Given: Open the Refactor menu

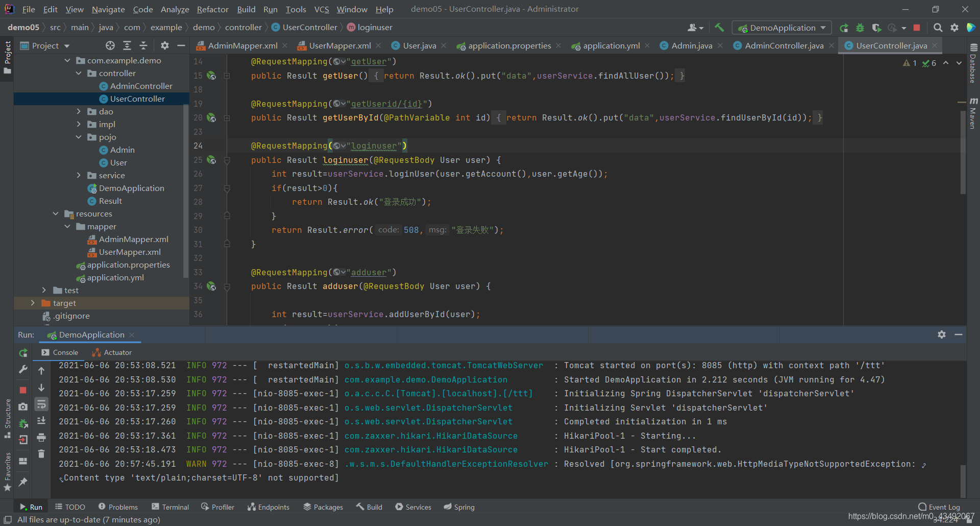Looking at the screenshot, I should tap(212, 9).
